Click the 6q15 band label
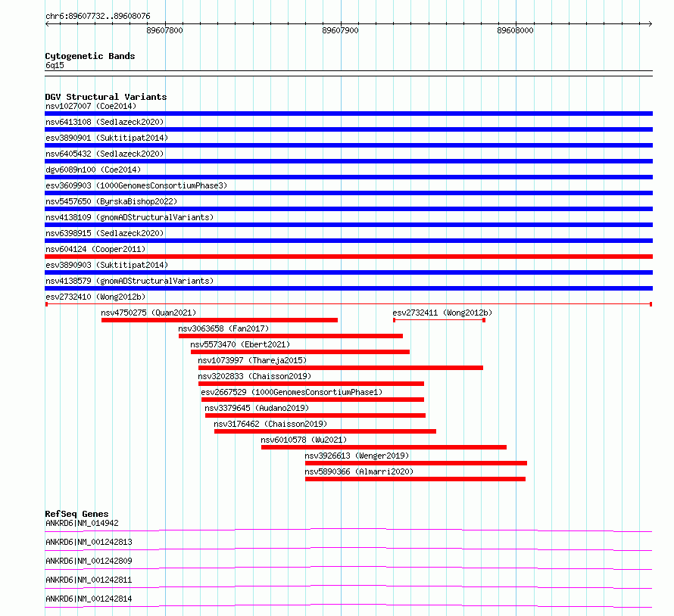This screenshot has width=674, height=616. pos(55,65)
